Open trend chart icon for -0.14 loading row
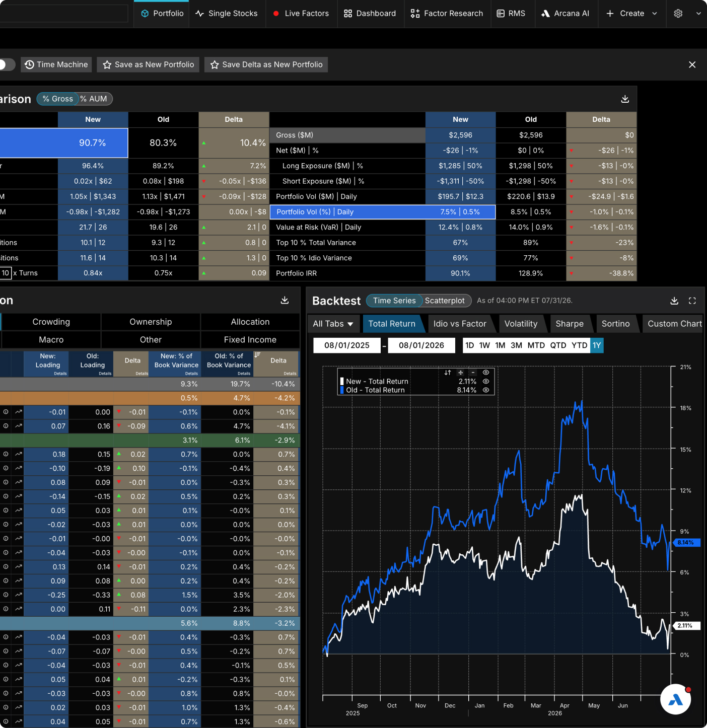This screenshot has width=707, height=728. click(x=19, y=496)
